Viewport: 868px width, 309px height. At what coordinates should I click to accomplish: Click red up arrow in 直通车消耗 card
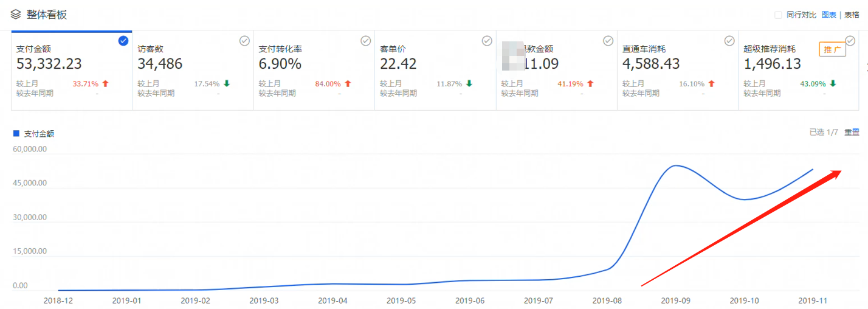[712, 84]
